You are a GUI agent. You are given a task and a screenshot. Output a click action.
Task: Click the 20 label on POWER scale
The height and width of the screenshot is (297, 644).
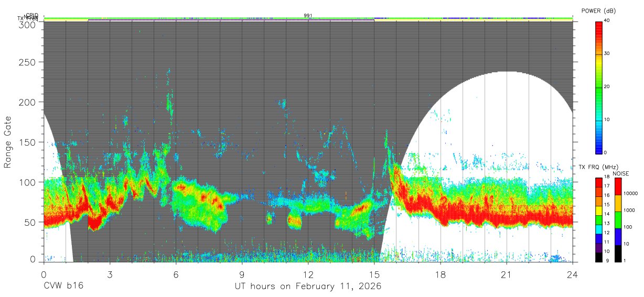point(606,86)
